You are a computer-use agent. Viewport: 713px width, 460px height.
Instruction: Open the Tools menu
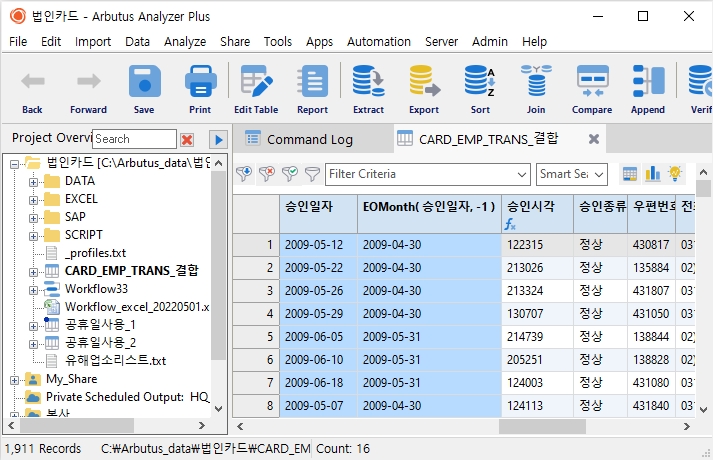(277, 41)
